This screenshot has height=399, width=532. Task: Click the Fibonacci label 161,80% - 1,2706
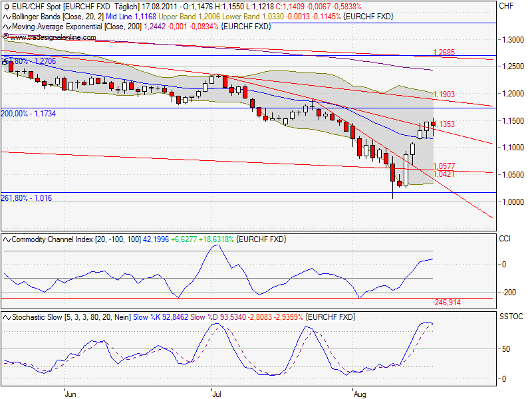click(x=29, y=61)
